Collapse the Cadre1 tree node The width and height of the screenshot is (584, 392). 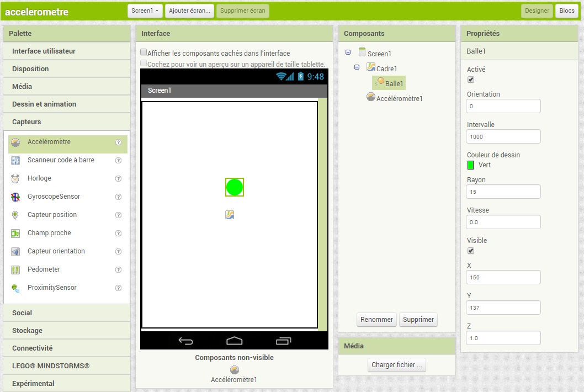pos(357,67)
